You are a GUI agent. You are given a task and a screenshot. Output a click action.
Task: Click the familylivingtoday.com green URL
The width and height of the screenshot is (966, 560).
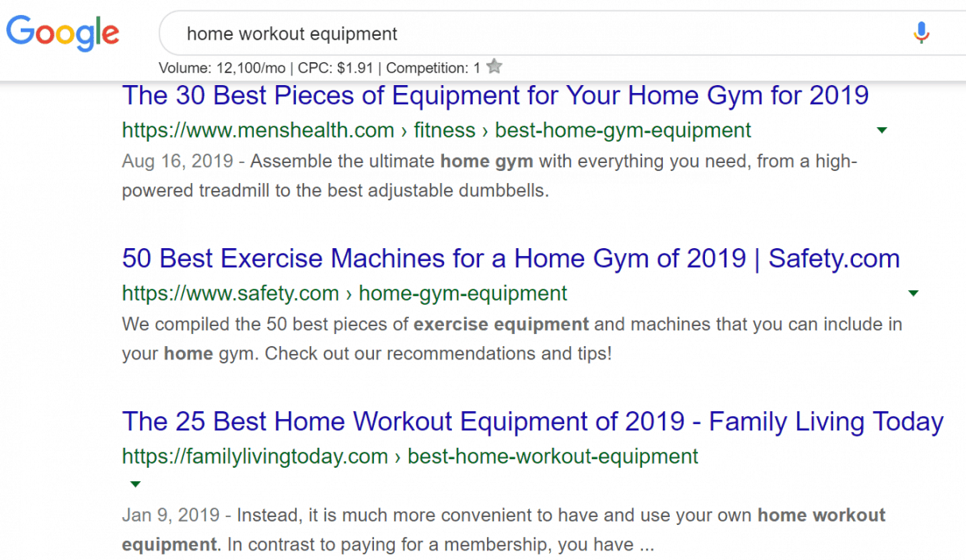click(x=255, y=457)
